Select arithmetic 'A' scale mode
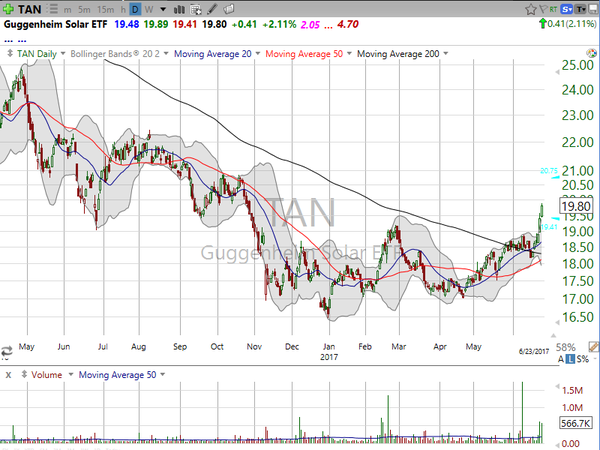The width and height of the screenshot is (600, 450). [561, 359]
